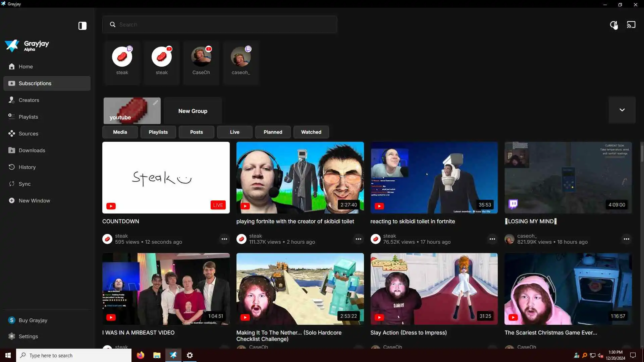
Task: Open Settings gear in sidebar
Action: (x=12, y=336)
